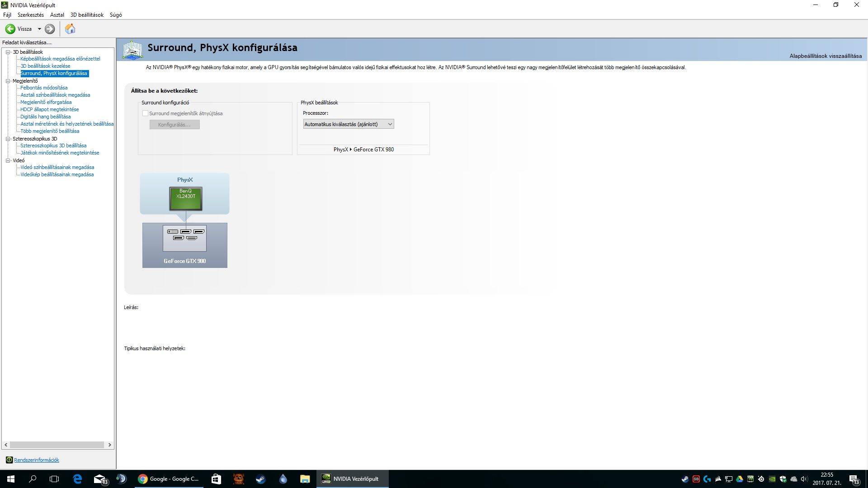
Task: Open the PhysX Processzor dropdown
Action: [348, 124]
